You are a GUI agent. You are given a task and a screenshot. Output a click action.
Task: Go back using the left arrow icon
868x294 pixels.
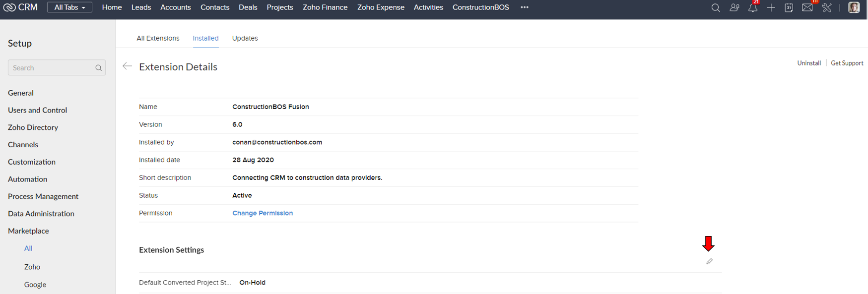tap(127, 66)
